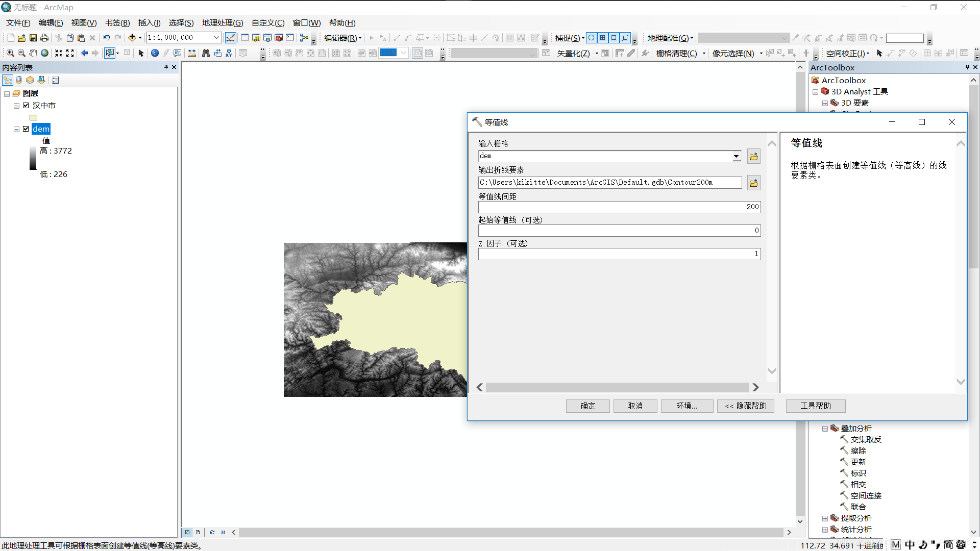Collapse the 汉中市 layer legend
Image resolution: width=980 pixels, height=551 pixels.
[16, 106]
